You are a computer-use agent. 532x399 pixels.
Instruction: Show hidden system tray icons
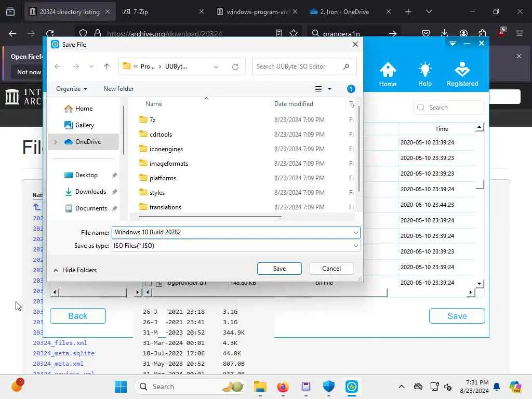tap(402, 387)
